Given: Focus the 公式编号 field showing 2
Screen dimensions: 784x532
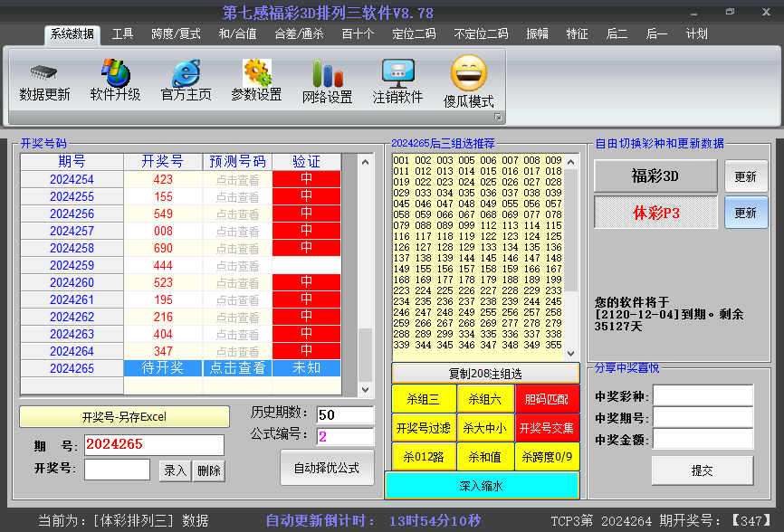Looking at the screenshot, I should tap(345, 437).
